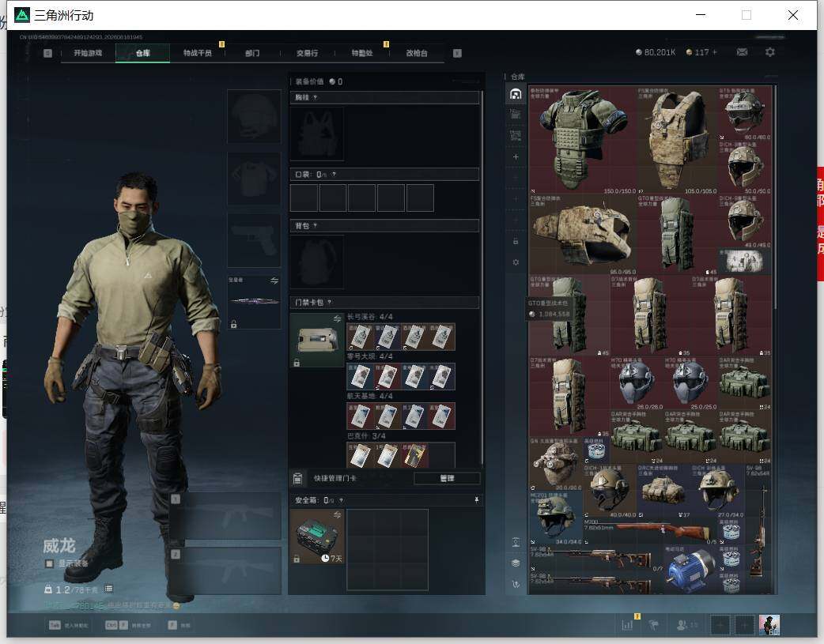Click the flag icon in bottom bar
The height and width of the screenshot is (644, 824).
pos(654,624)
